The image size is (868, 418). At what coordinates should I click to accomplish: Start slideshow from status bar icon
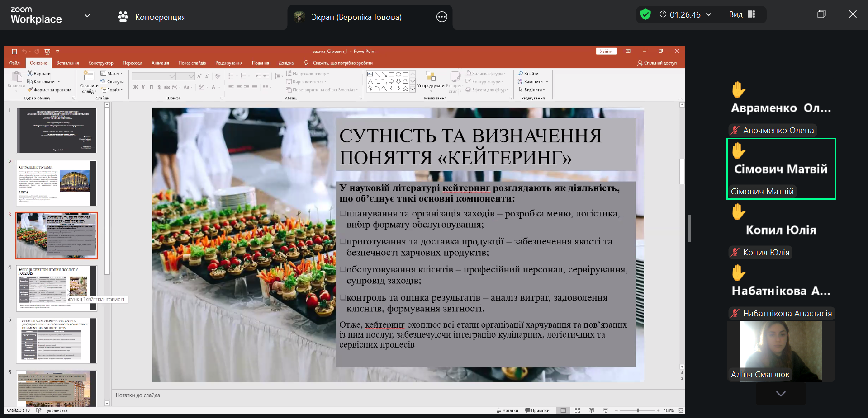click(x=605, y=410)
